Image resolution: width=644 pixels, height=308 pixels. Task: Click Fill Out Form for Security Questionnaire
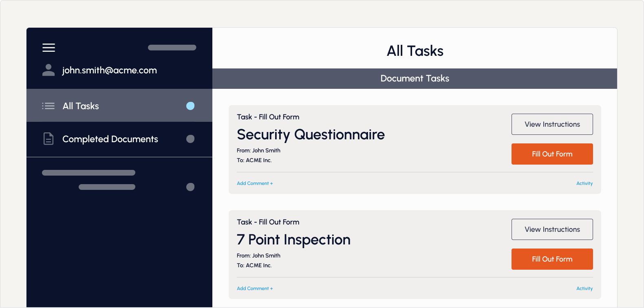point(552,154)
